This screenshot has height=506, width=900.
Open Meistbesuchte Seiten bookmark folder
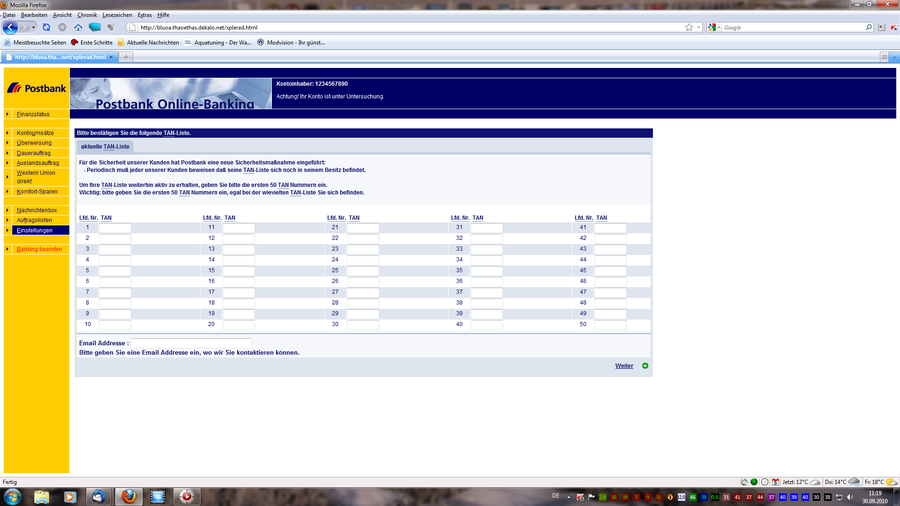(x=35, y=42)
